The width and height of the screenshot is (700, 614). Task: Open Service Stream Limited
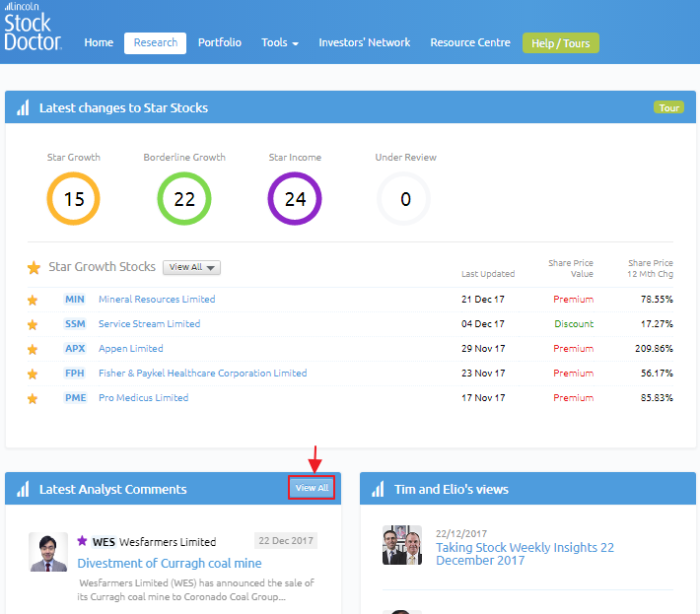pos(149,323)
